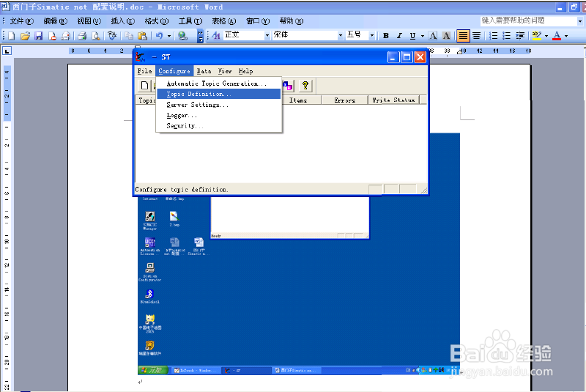The image size is (586, 392).
Task: Open the help question box dropdown arrow
Action: point(580,21)
